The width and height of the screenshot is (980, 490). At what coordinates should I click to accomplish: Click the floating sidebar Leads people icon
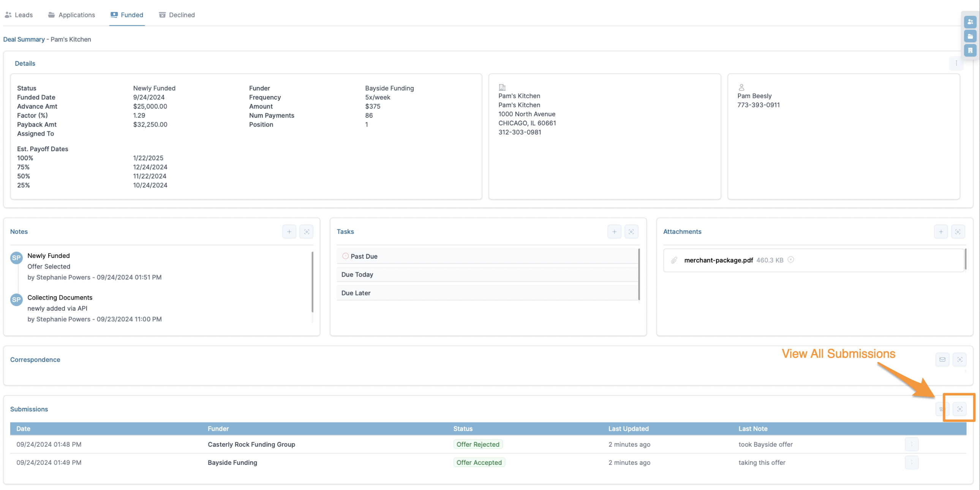(970, 22)
